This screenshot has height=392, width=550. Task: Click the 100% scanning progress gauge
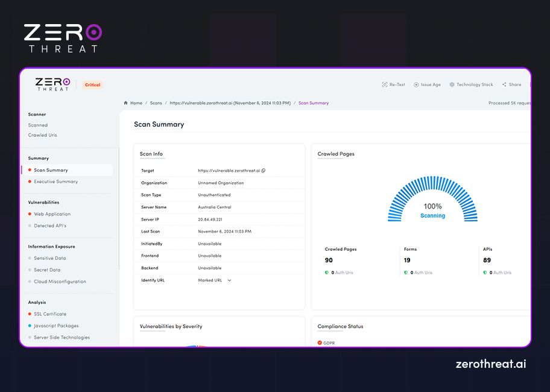[432, 206]
